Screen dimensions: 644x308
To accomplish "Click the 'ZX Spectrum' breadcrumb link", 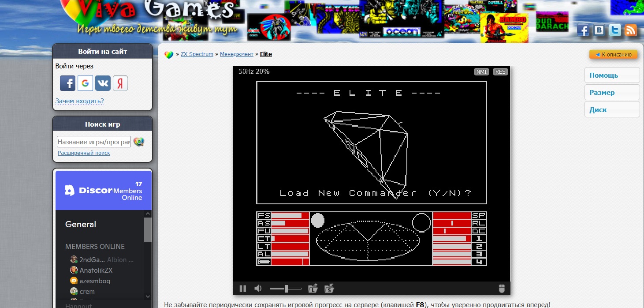I will 197,54.
